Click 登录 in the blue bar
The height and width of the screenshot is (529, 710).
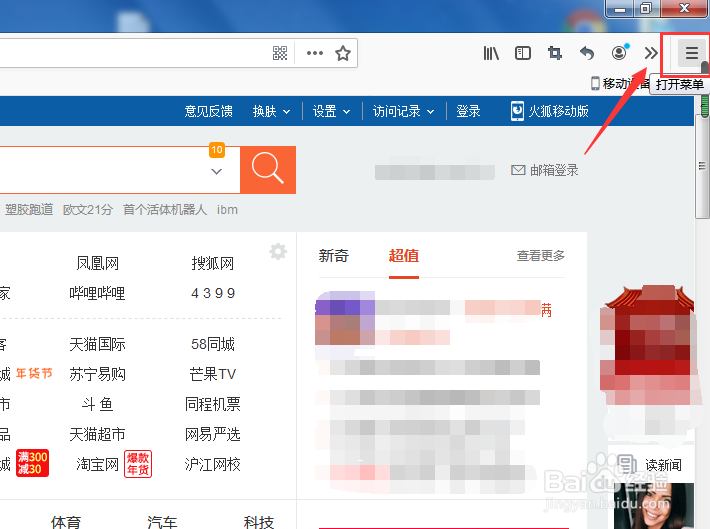(468, 111)
